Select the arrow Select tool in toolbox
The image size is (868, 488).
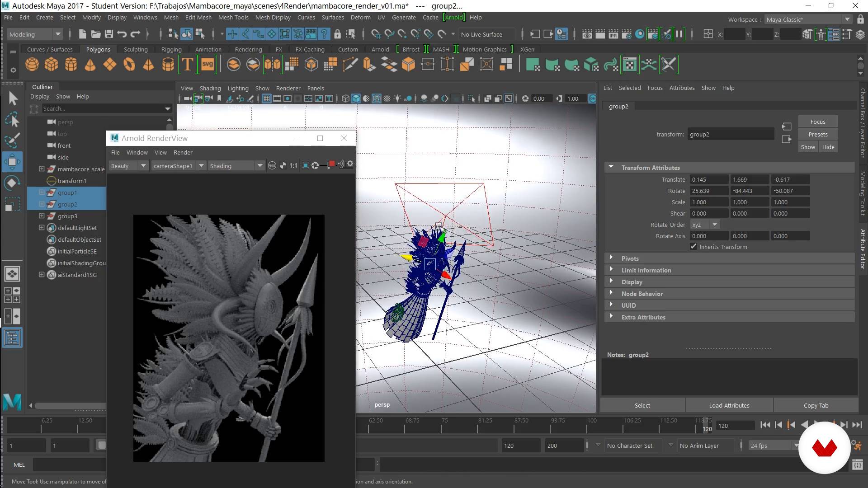(13, 98)
